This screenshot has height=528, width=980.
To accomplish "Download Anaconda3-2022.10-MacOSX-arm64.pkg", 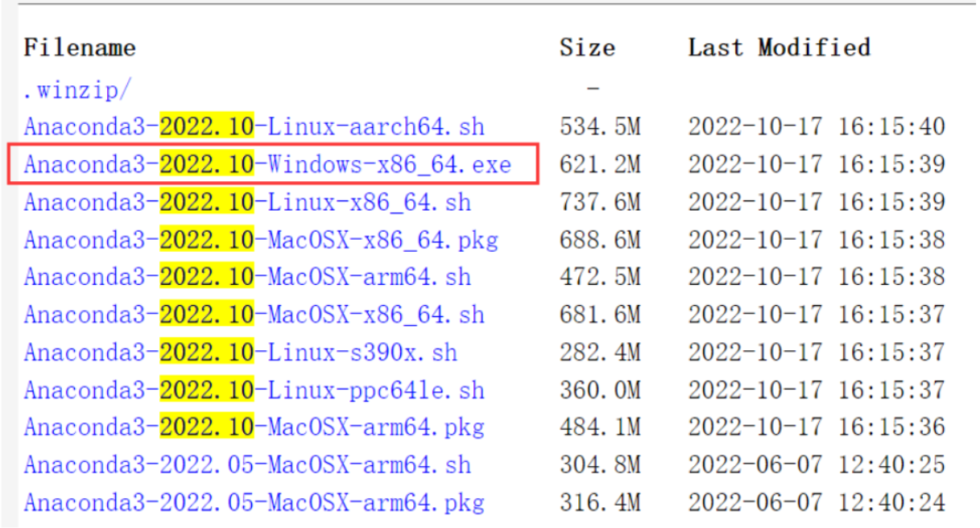I will tap(254, 427).
